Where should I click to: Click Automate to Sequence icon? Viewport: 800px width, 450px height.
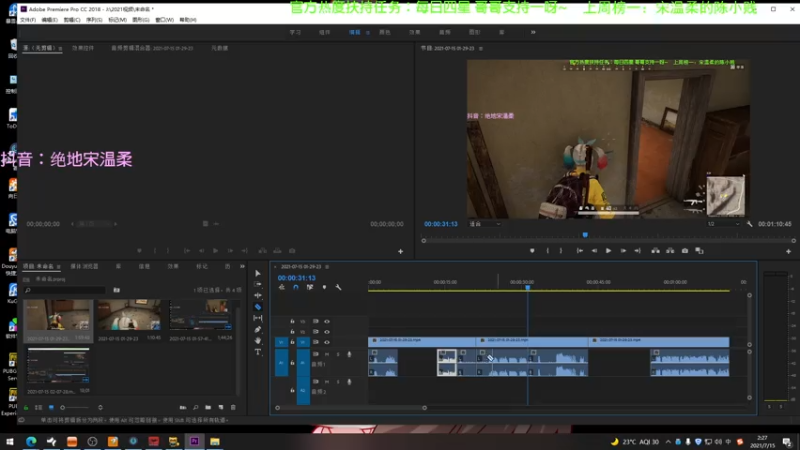183,407
